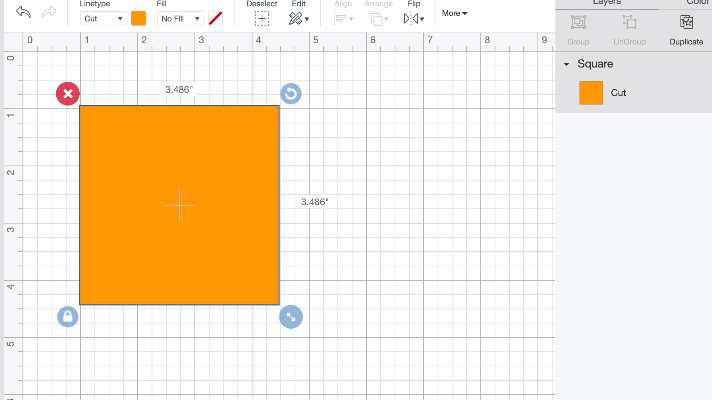Click the resize handle on the square
This screenshot has width=712, height=400.
pyautogui.click(x=290, y=317)
